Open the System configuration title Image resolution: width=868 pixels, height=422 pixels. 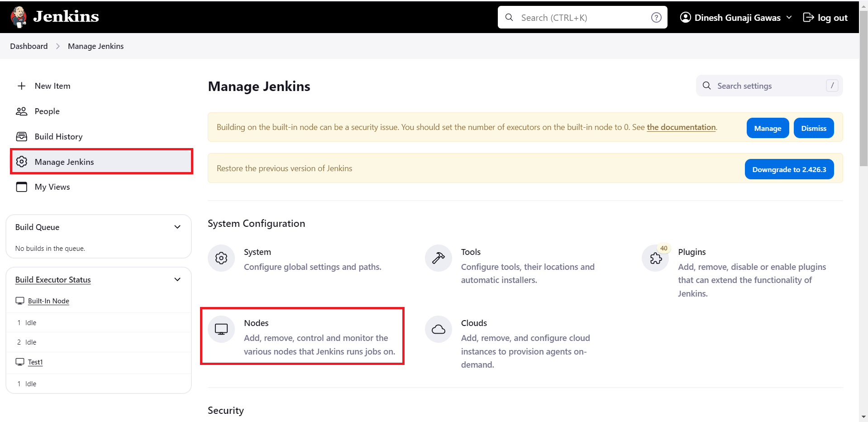click(x=258, y=252)
